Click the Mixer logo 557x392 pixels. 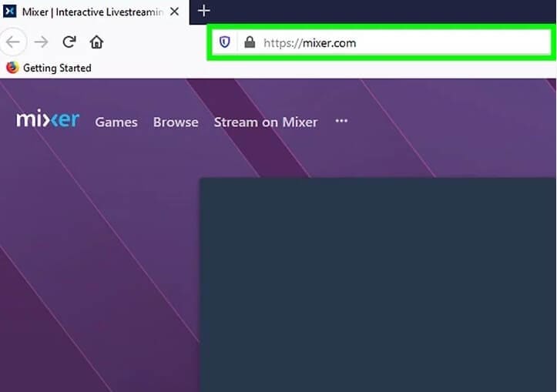tap(48, 119)
